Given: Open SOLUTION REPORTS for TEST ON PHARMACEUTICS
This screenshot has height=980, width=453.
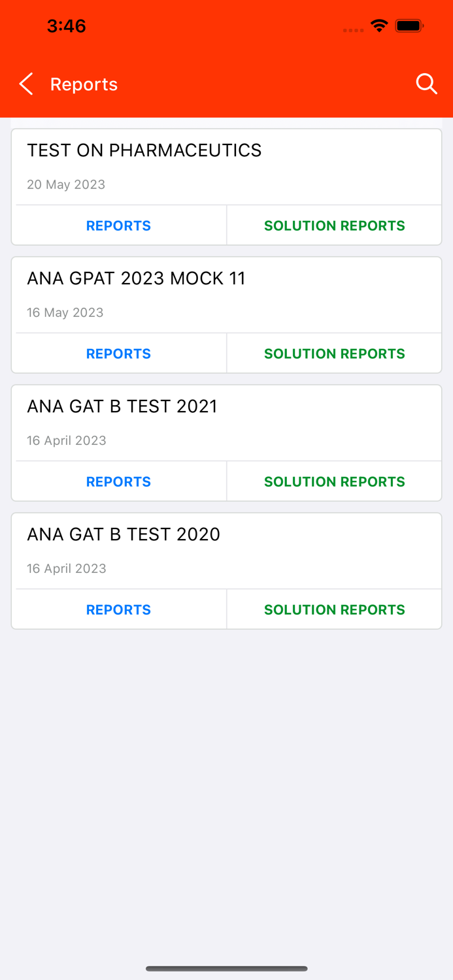Looking at the screenshot, I should click(x=334, y=225).
